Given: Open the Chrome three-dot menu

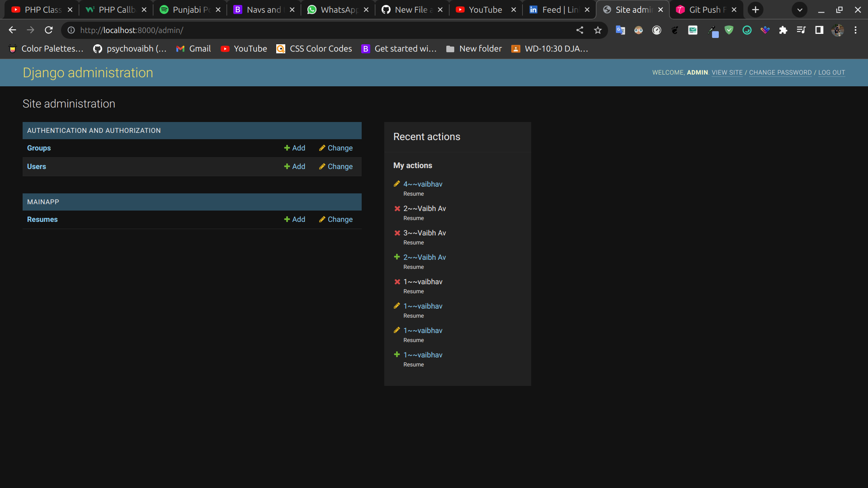Looking at the screenshot, I should 856,30.
